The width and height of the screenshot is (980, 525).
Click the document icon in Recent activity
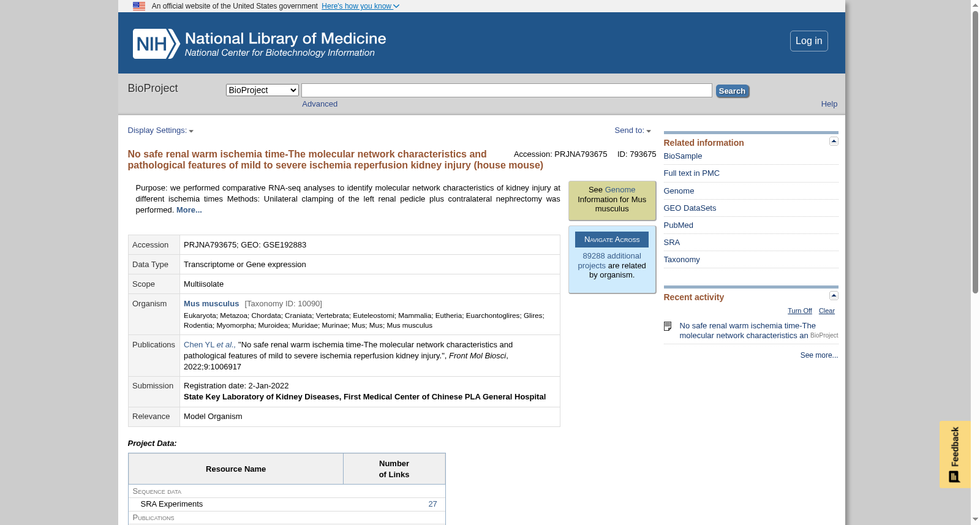coord(668,327)
